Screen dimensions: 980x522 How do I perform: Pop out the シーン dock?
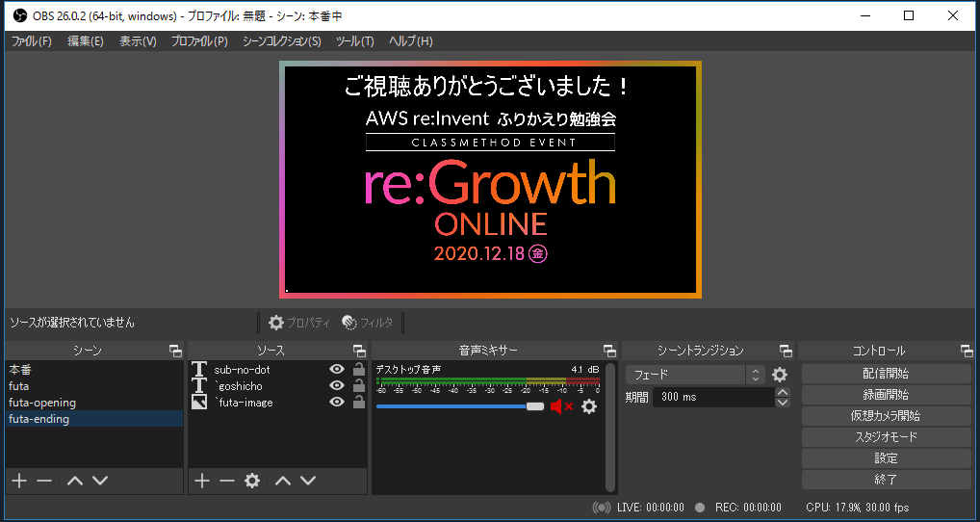[x=175, y=351]
